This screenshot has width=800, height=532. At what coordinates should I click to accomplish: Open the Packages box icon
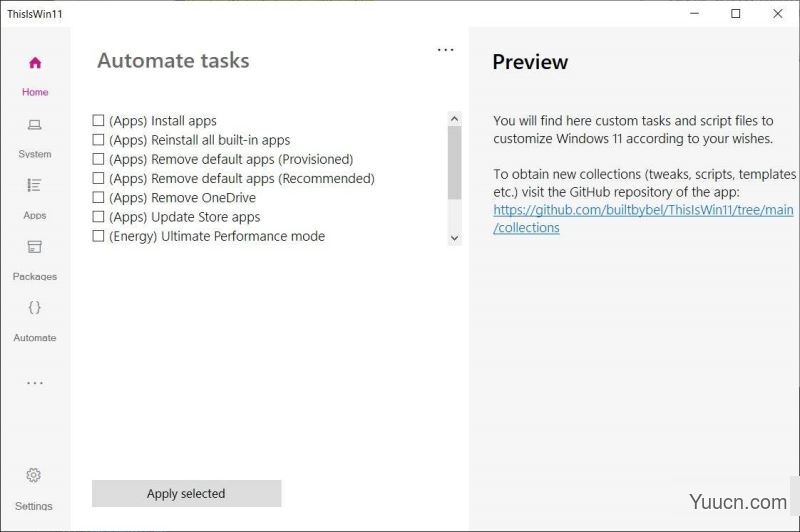pyautogui.click(x=35, y=247)
